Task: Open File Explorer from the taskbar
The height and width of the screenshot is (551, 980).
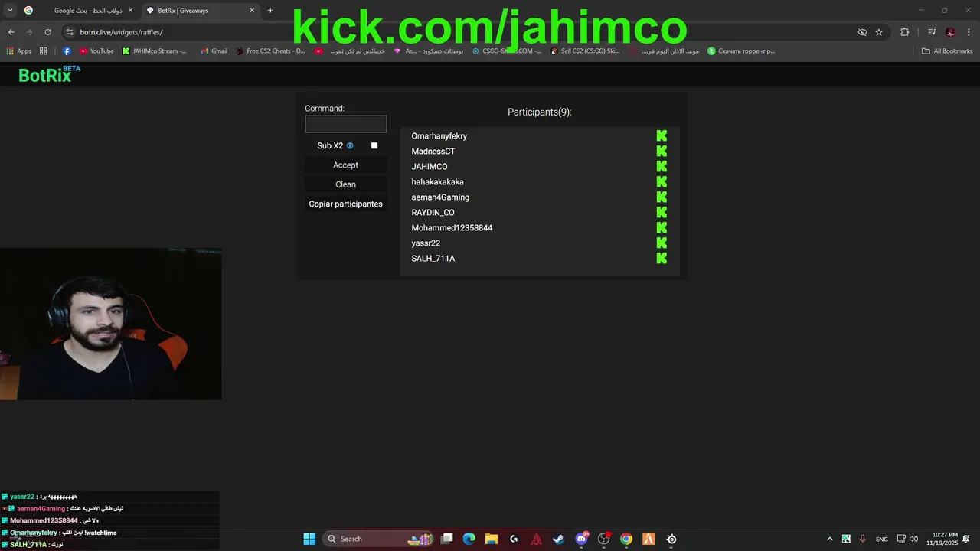Action: (492, 539)
